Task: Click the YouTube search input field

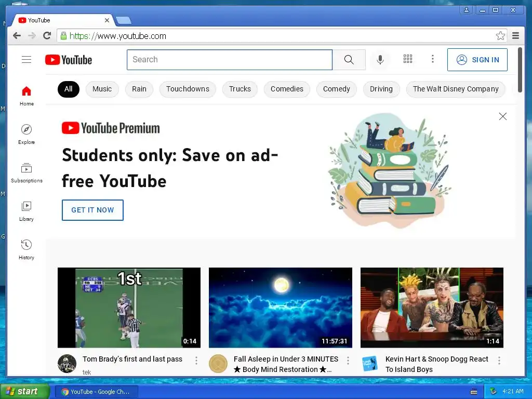Action: (230, 60)
